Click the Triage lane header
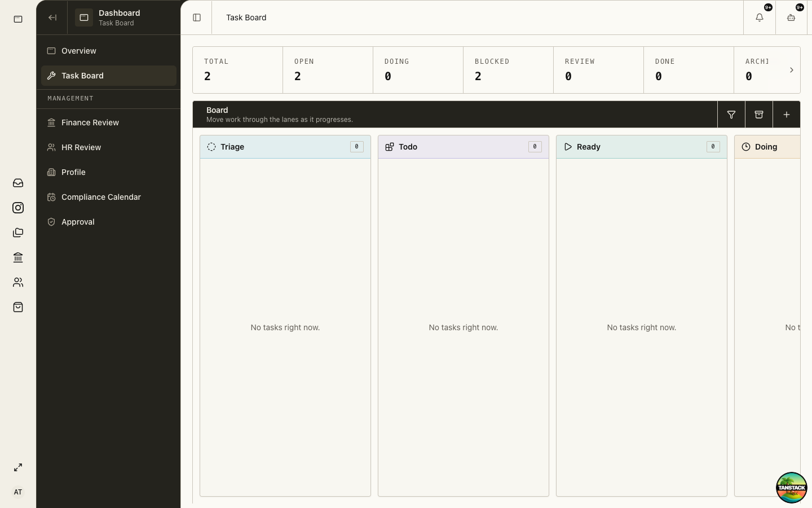812x508 pixels. 285,147
